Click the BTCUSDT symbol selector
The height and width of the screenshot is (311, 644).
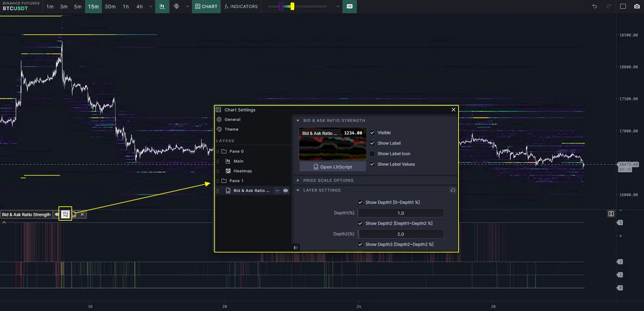click(x=15, y=9)
